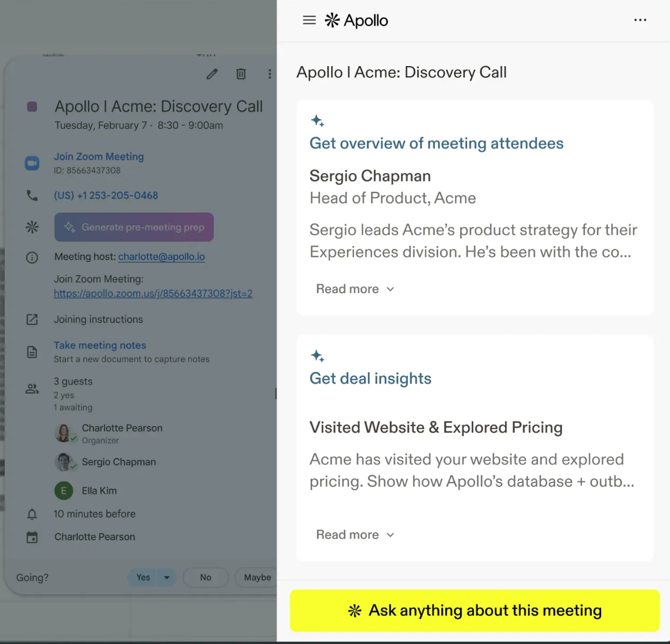Click the calendar icon beside Charlotte Pearson
670x644 pixels.
32,537
